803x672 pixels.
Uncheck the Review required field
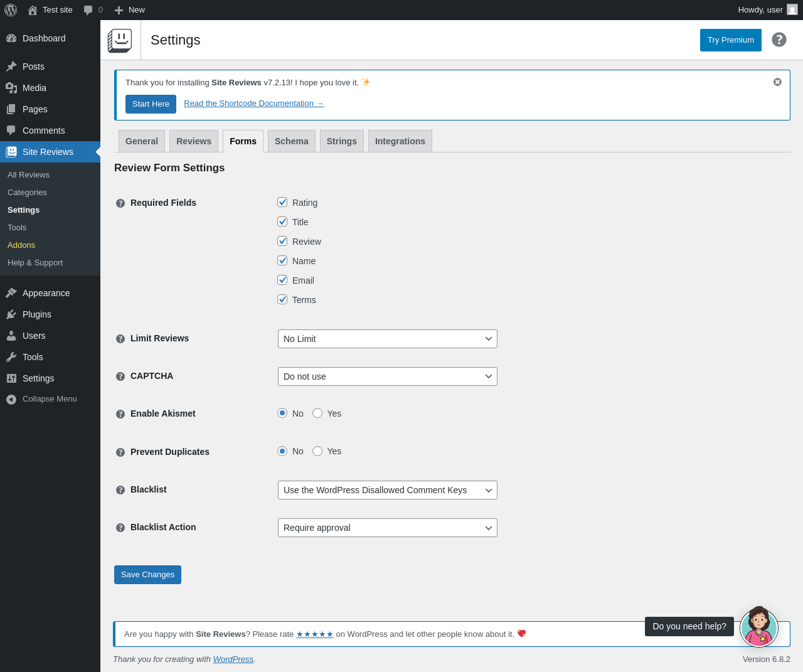click(282, 241)
